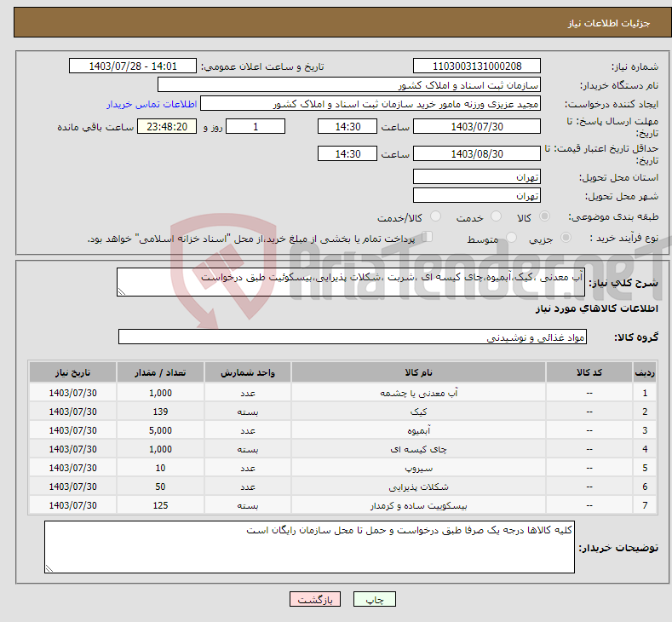Click the توضیحات خریدار notes textarea
The height and width of the screenshot is (622, 672).
(309, 547)
